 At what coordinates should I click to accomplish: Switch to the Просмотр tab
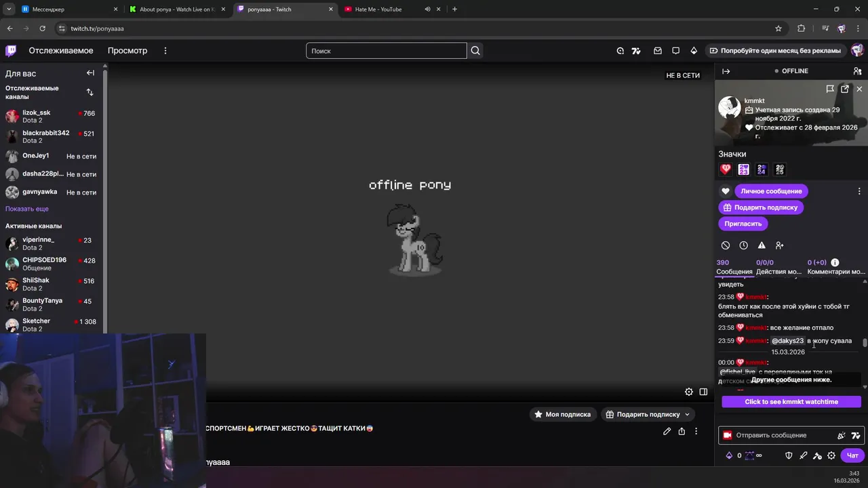coord(127,50)
